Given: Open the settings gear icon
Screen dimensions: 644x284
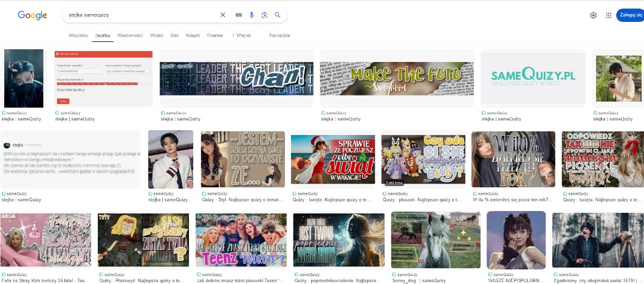Looking at the screenshot, I should (593, 15).
